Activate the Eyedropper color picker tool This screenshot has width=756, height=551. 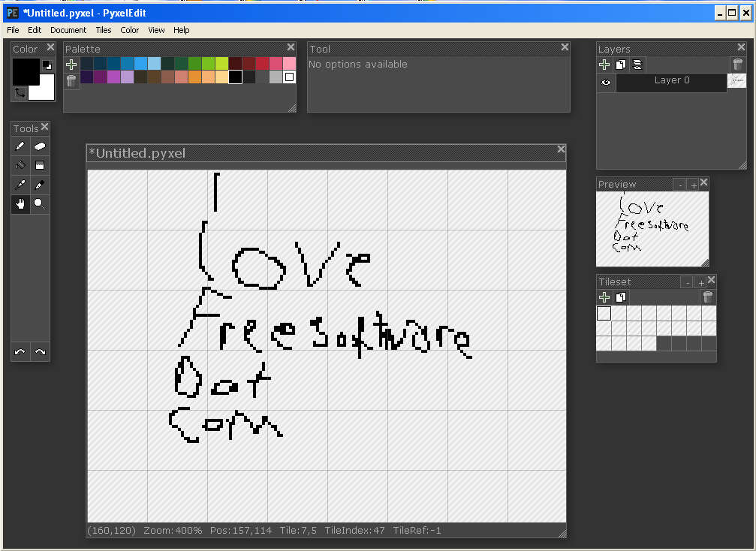[20, 185]
